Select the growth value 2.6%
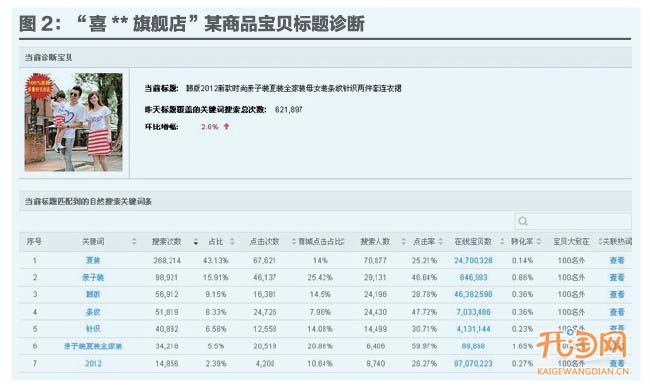 (210, 127)
